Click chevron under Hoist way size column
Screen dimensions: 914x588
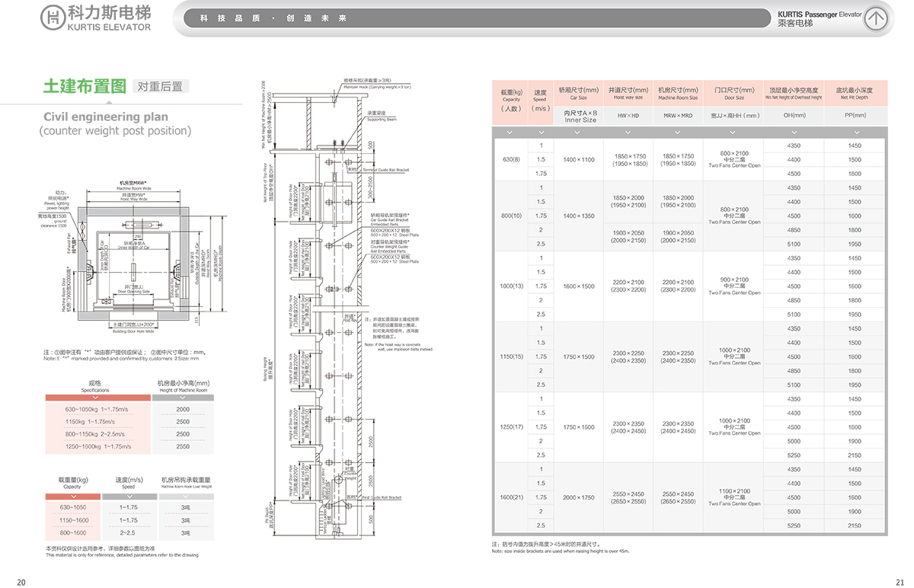point(628,133)
